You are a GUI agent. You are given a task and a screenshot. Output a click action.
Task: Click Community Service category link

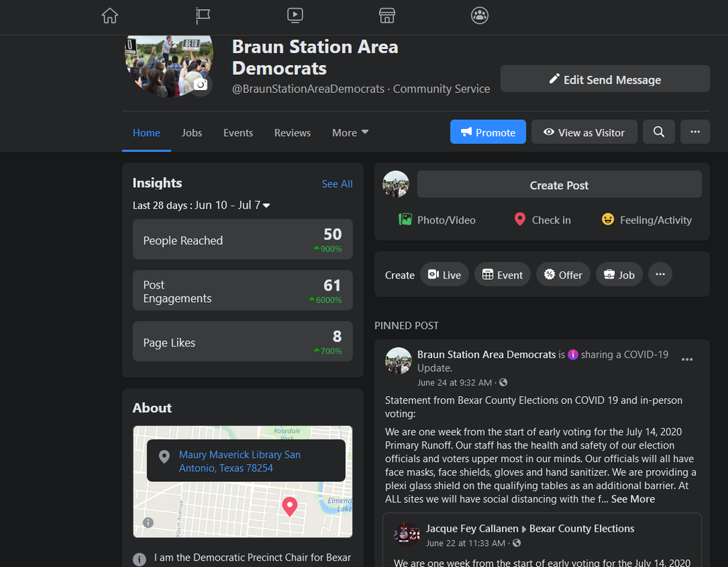point(441,89)
